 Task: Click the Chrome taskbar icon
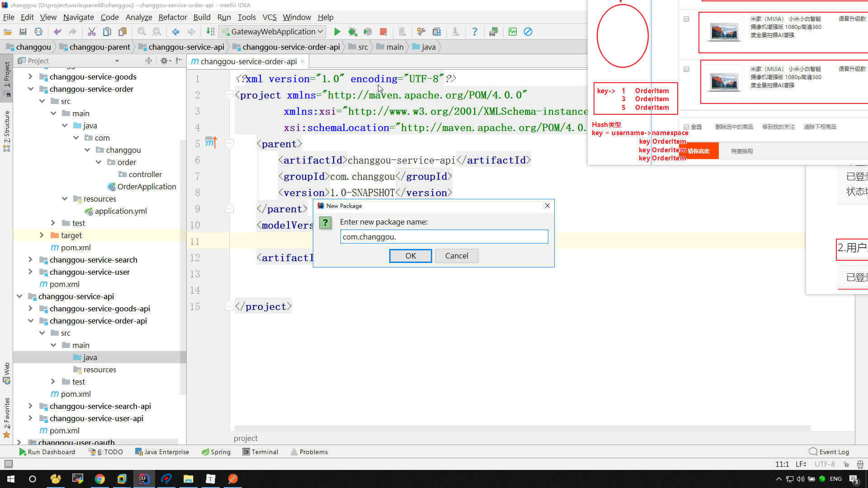(100, 479)
